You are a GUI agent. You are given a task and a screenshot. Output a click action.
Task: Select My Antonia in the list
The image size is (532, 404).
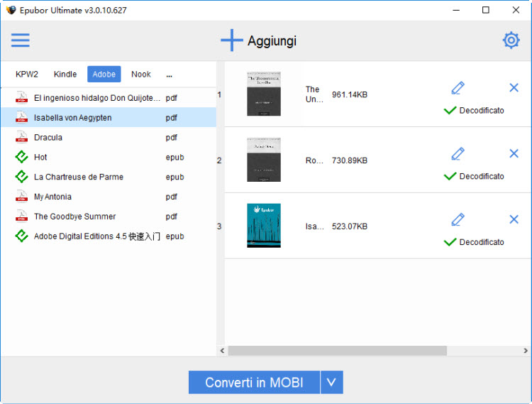[x=109, y=196]
